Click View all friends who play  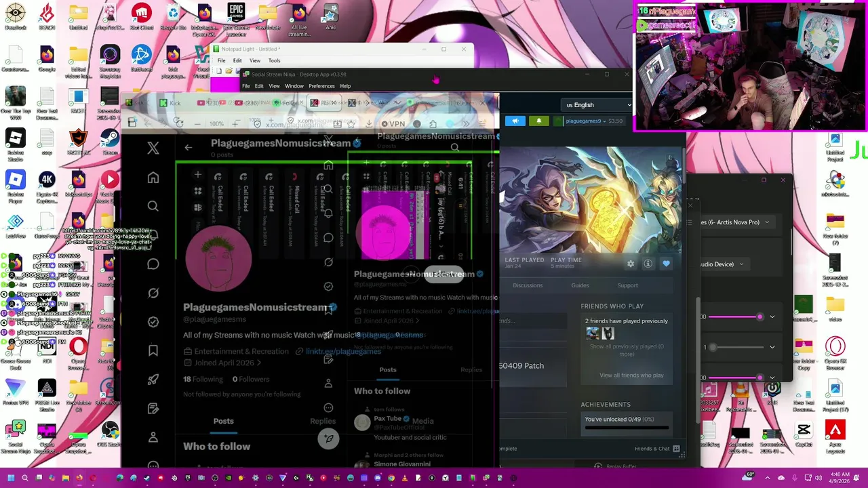[631, 375]
